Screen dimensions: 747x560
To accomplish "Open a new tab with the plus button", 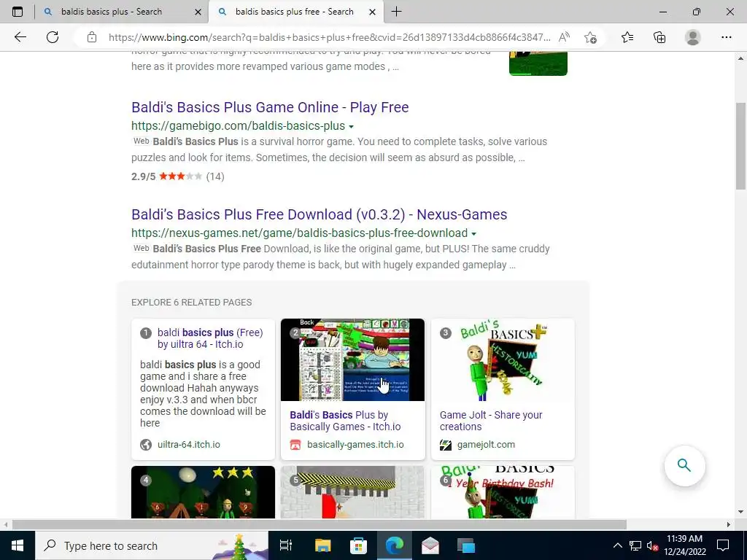I will pyautogui.click(x=396, y=12).
